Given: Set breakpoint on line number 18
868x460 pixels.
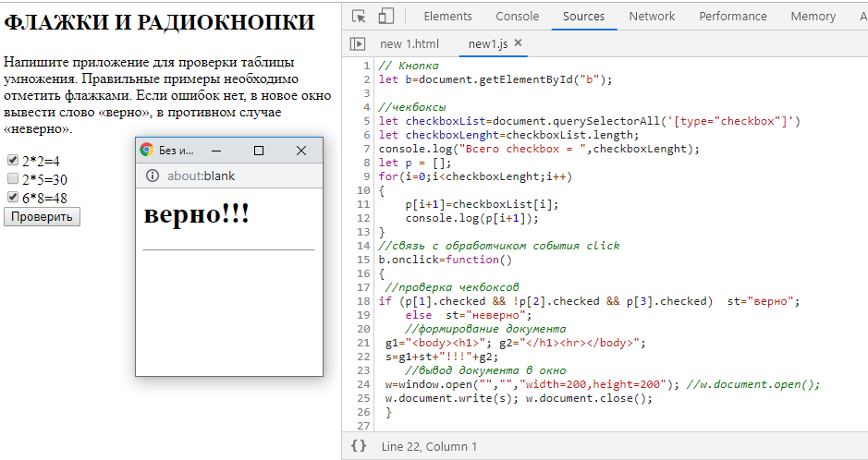Looking at the screenshot, I should pos(363,301).
